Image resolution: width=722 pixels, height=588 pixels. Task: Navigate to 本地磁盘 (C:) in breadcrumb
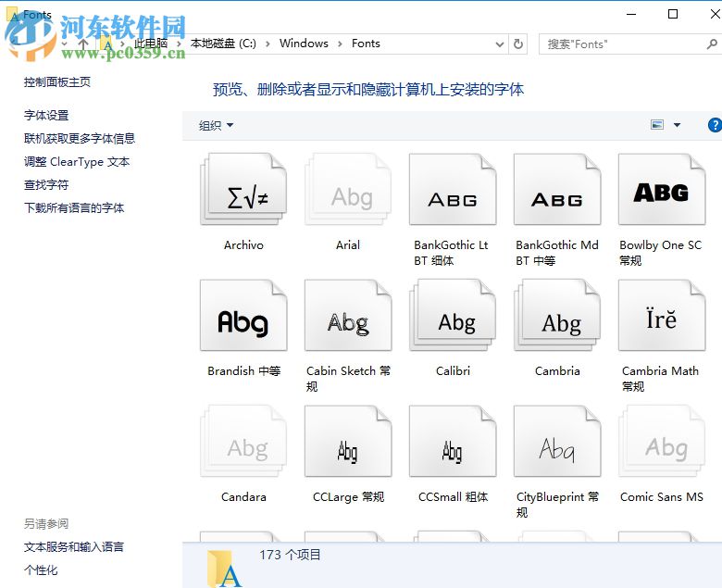pyautogui.click(x=223, y=44)
